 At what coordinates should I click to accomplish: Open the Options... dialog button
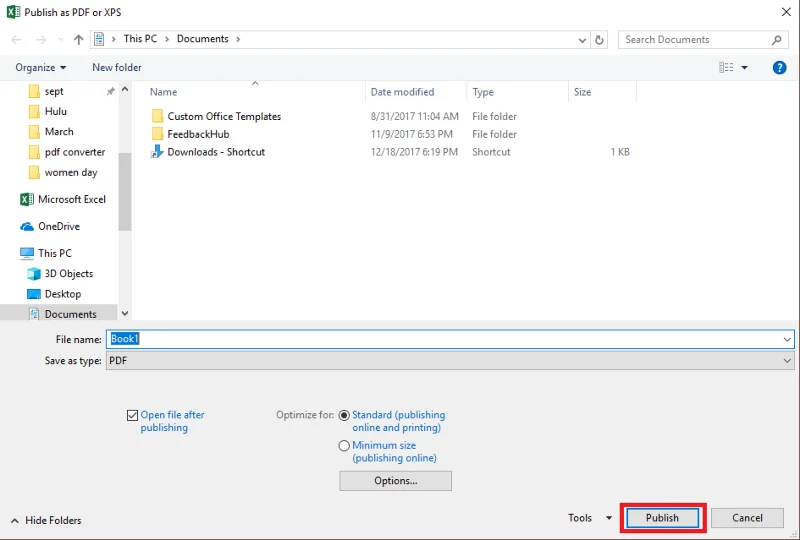pos(395,481)
